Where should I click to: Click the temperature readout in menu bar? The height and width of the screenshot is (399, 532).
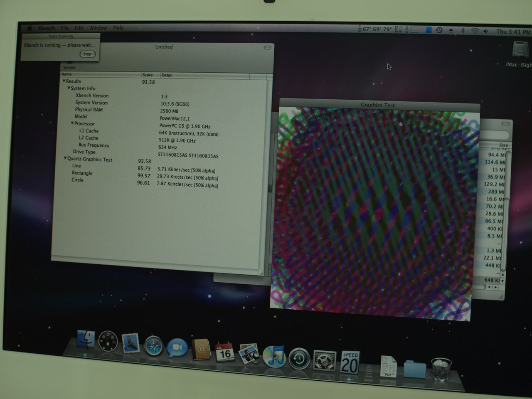coord(374,29)
